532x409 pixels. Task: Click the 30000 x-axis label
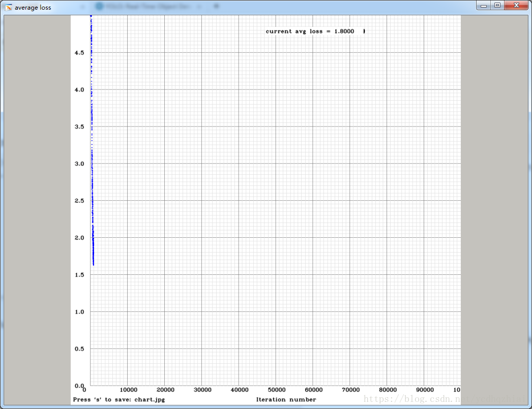pos(202,390)
